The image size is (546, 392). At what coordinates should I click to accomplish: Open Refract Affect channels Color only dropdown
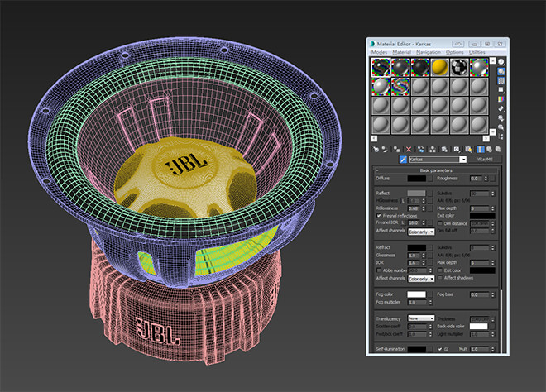pyautogui.click(x=421, y=279)
